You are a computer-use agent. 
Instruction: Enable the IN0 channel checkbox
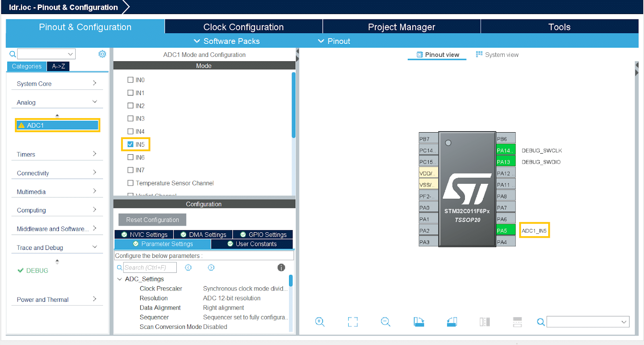pos(130,80)
